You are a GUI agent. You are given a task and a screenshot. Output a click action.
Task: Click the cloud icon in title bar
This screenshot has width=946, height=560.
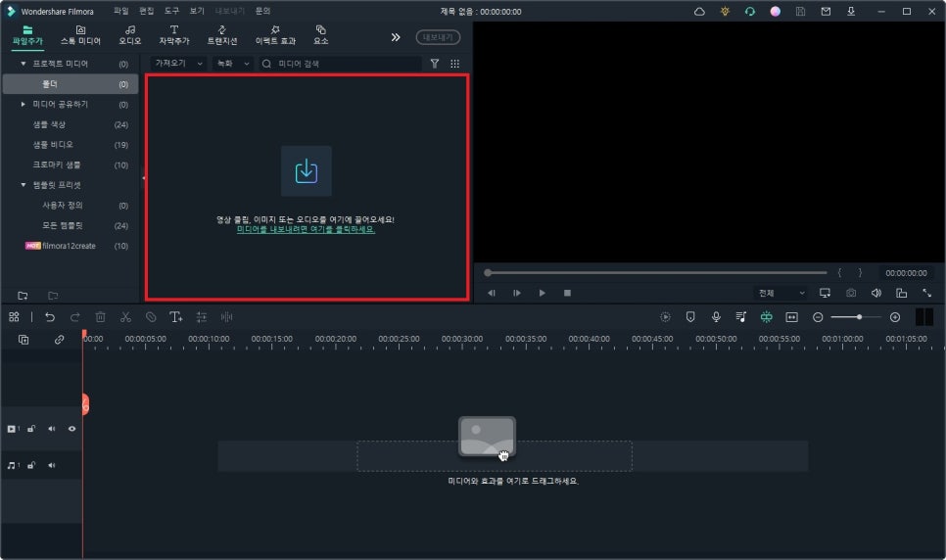coord(699,11)
